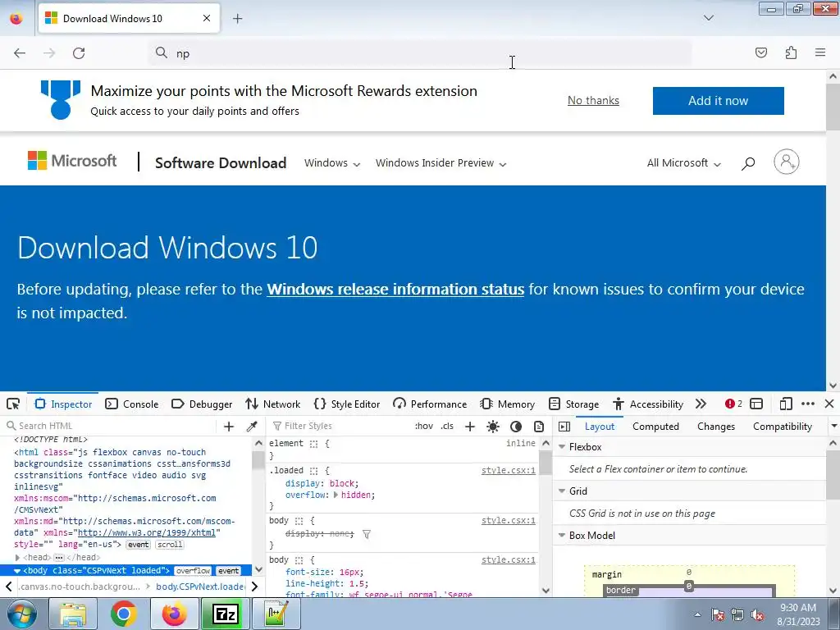This screenshot has height=630, width=840.
Task: Click the overflow badge on body
Action: [193, 571]
